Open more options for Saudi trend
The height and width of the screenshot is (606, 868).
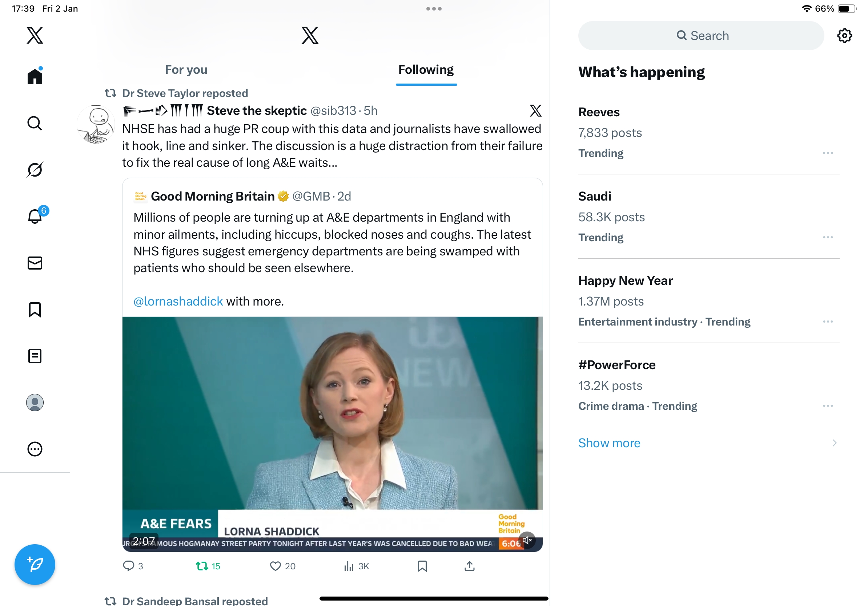click(828, 237)
